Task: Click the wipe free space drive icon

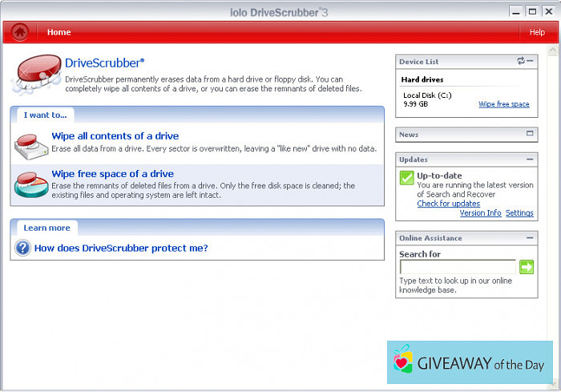Action: 30,184
